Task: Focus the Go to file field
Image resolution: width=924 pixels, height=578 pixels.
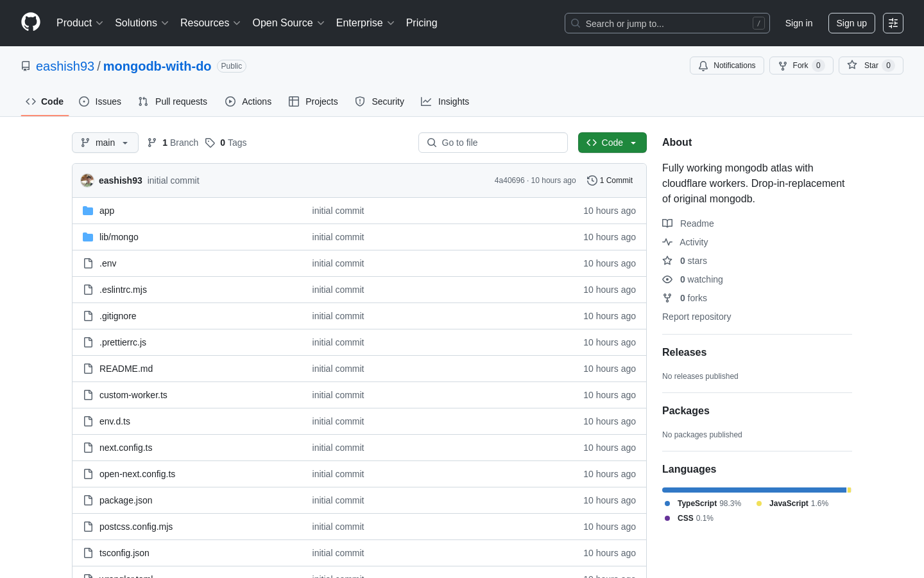Action: point(493,143)
